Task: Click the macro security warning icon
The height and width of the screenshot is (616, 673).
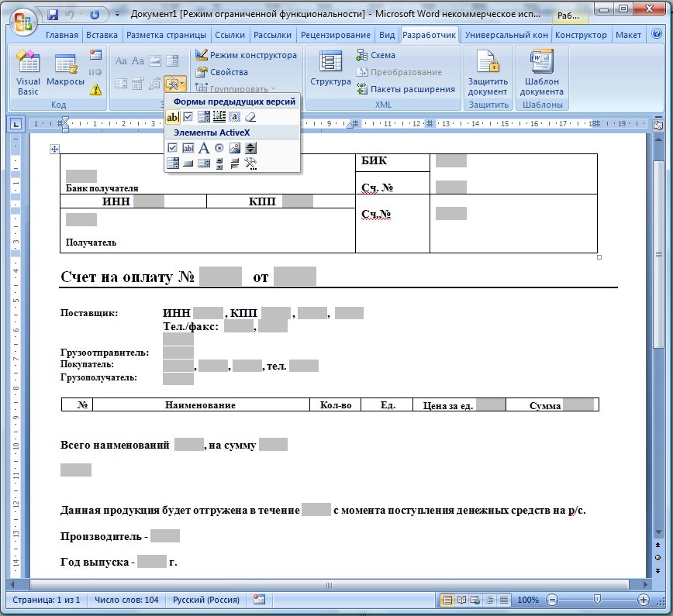Action: [x=95, y=89]
